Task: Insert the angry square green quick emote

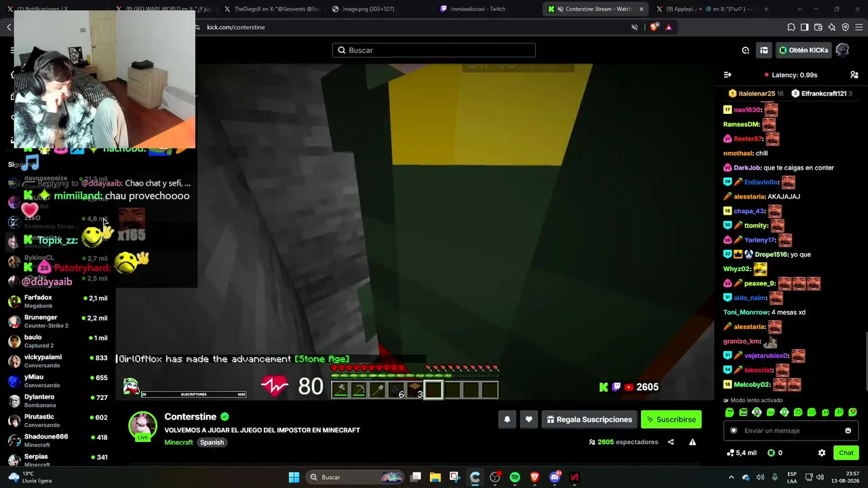Action: point(743,412)
